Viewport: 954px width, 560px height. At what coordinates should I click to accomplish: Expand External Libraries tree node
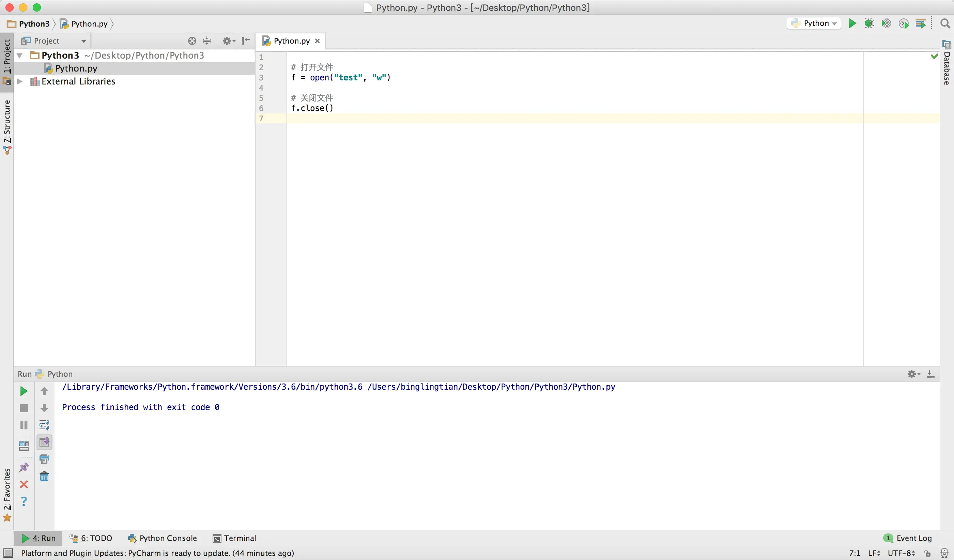20,81
